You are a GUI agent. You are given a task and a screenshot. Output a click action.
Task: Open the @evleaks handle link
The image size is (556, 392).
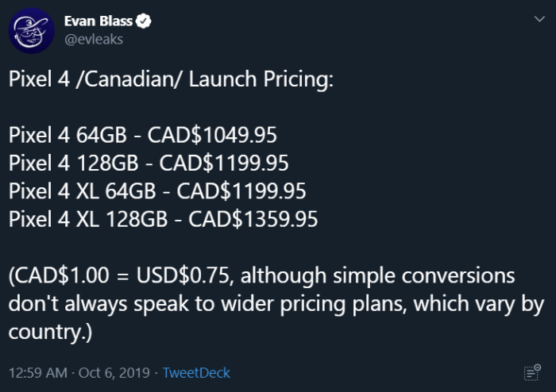[x=94, y=38]
